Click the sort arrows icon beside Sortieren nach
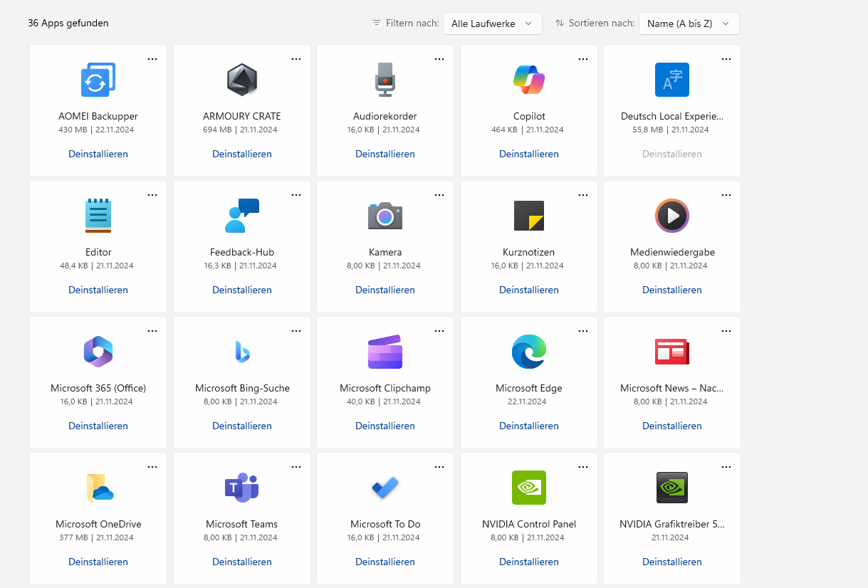 click(560, 23)
